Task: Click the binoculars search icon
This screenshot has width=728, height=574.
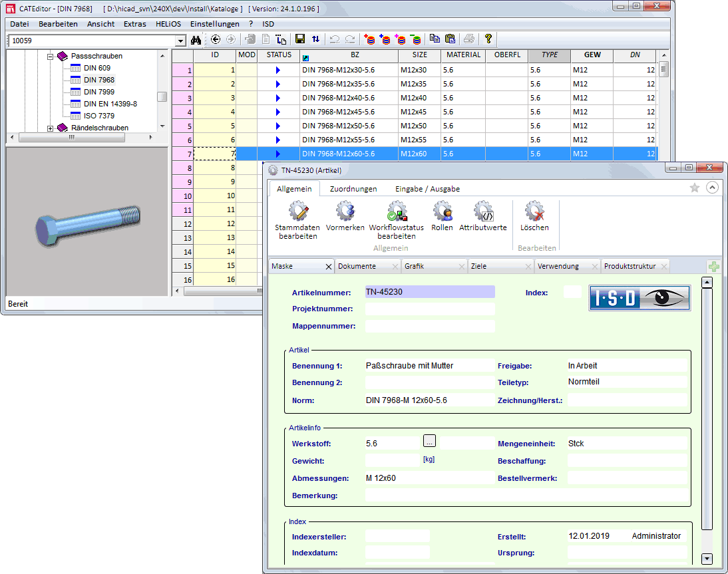Action: pos(196,40)
